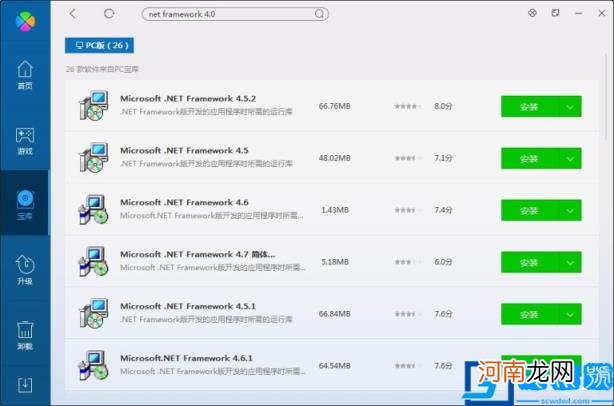This screenshot has width=614, height=406.
Task: Click the 48.02MB size text
Action: [335, 158]
